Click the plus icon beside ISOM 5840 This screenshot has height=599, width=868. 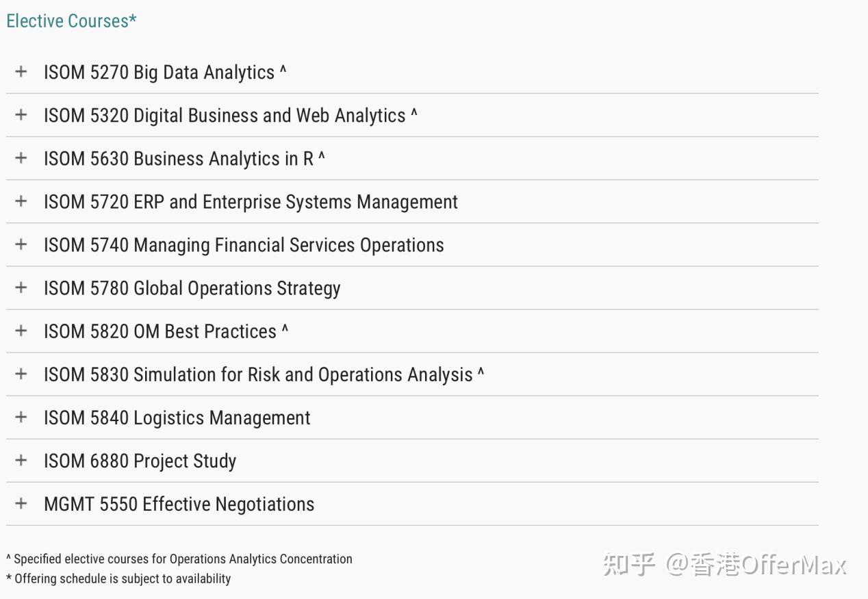tap(21, 418)
